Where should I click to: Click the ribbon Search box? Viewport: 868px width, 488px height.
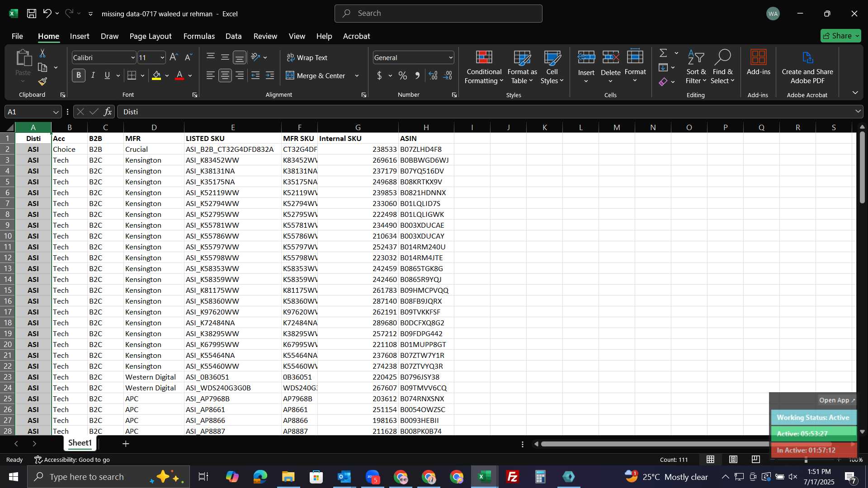click(438, 14)
